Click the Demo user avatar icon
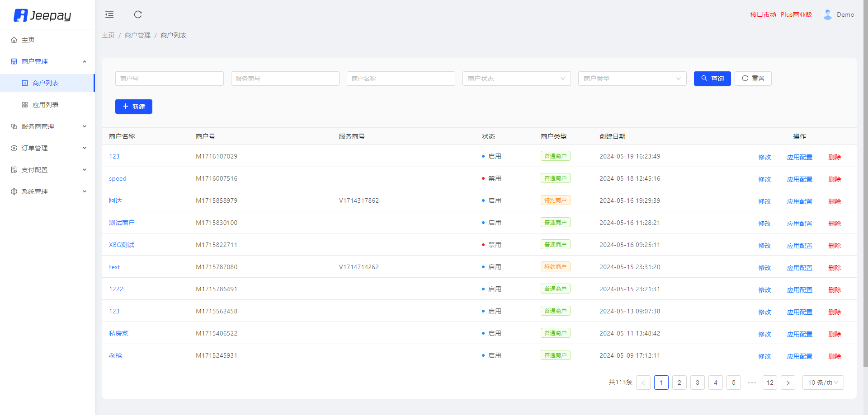 click(x=827, y=15)
